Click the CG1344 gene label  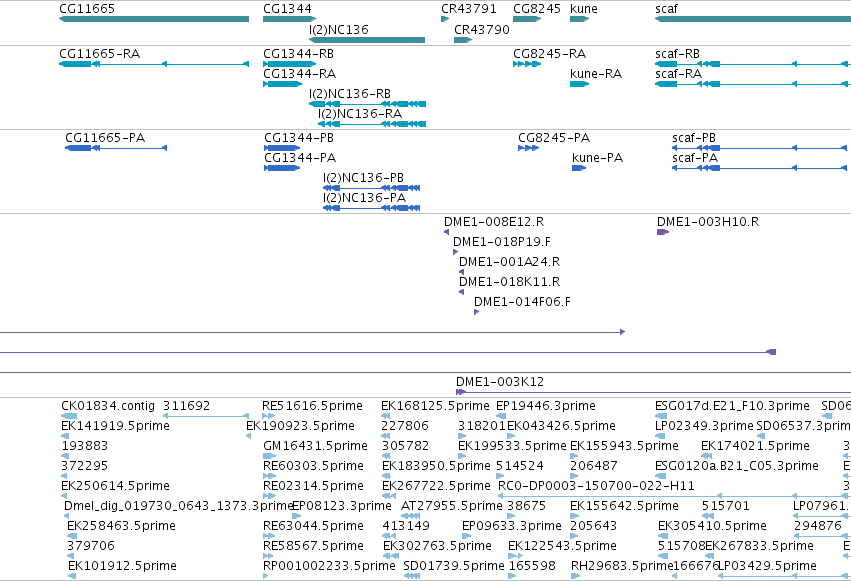pyautogui.click(x=287, y=9)
